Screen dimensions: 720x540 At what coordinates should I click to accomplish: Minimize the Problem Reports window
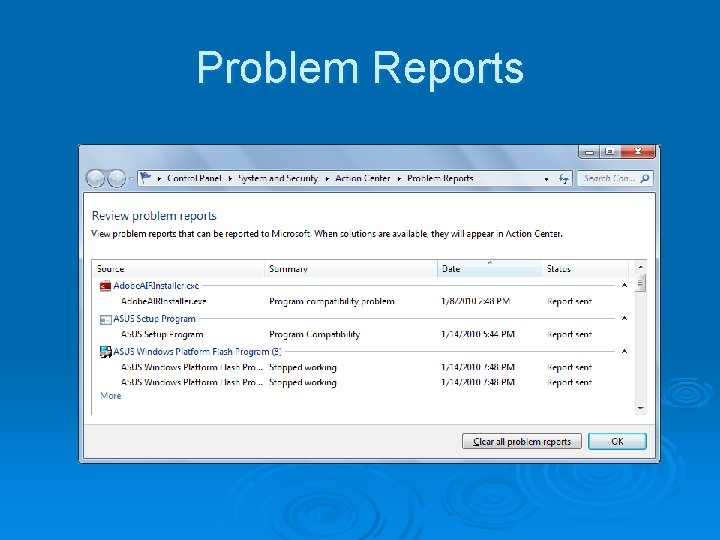click(590, 152)
